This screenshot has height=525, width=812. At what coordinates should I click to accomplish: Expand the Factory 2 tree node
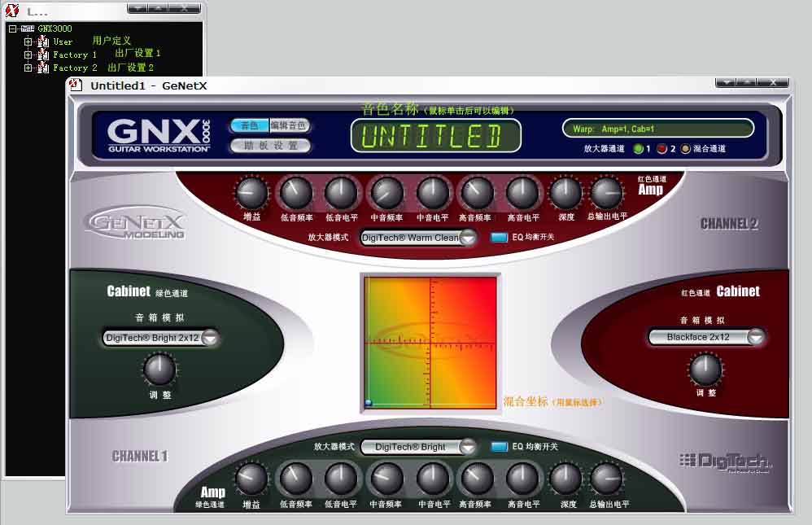[28, 68]
